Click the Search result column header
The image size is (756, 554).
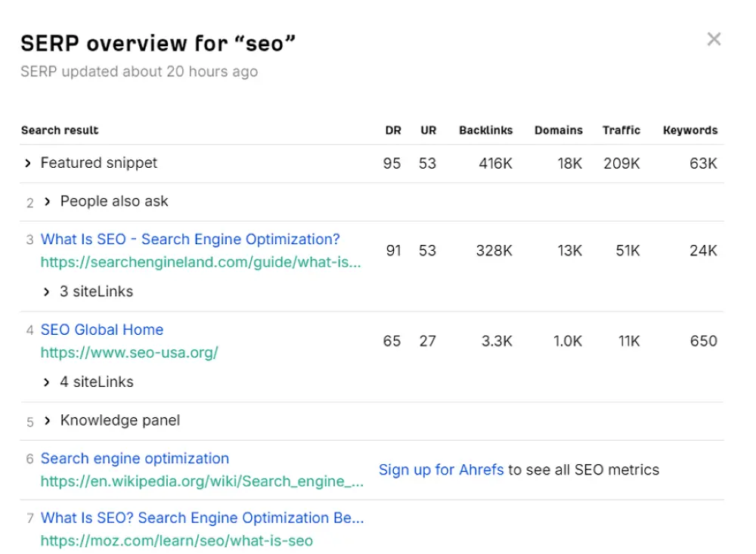[x=60, y=130]
